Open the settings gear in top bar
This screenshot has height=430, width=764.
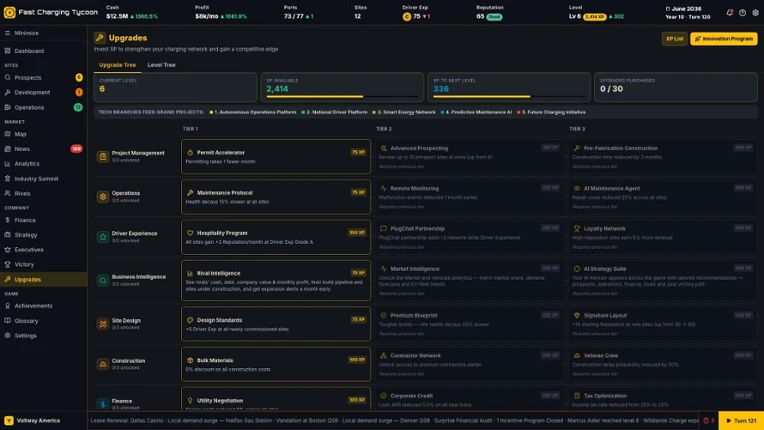[x=755, y=13]
